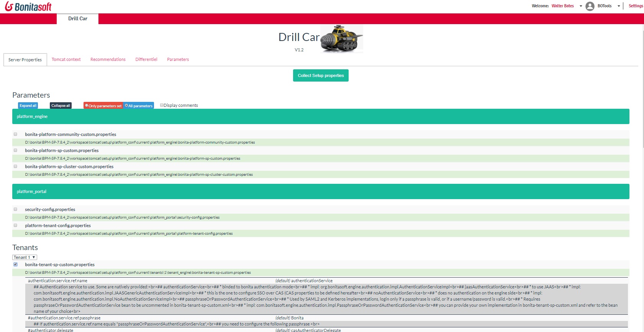Click the V1.2 version label
Image resolution: width=644 pixels, height=332 pixels.
299,50
